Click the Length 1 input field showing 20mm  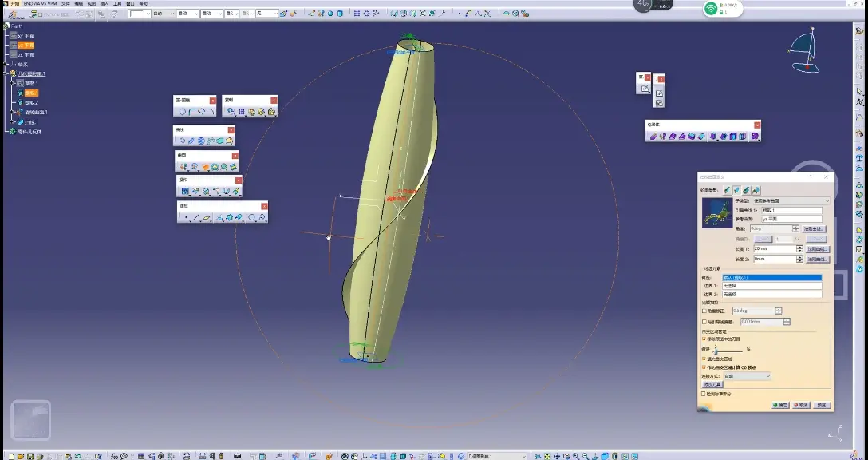click(775, 249)
